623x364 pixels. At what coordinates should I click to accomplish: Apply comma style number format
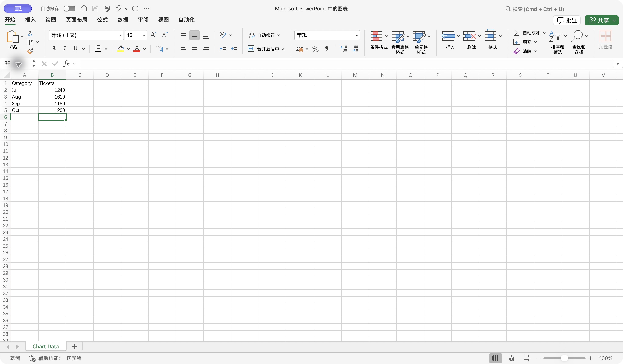click(x=327, y=49)
